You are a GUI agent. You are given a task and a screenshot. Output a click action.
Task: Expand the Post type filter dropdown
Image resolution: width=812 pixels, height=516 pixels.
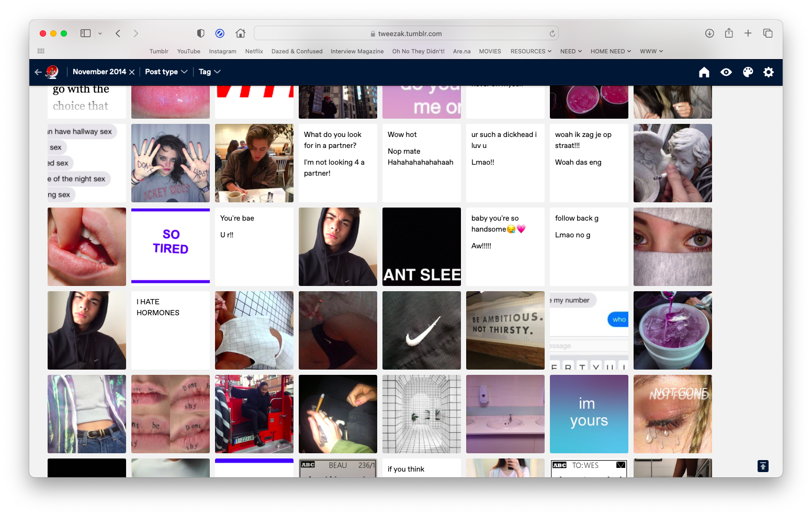[x=166, y=72]
